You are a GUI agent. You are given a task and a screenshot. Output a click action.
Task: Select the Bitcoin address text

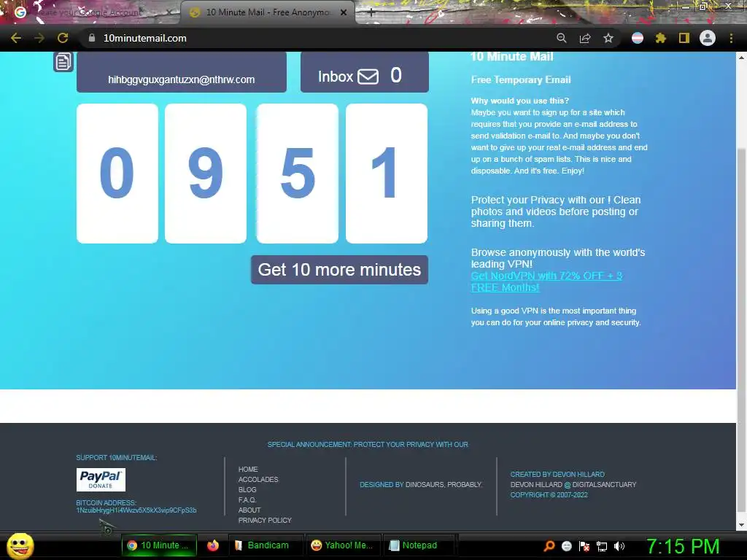(136, 510)
